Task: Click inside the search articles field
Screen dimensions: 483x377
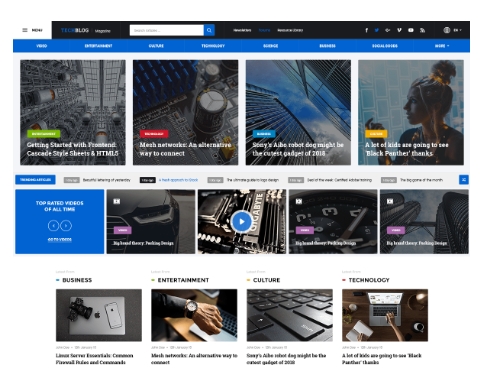Action: tap(167, 30)
